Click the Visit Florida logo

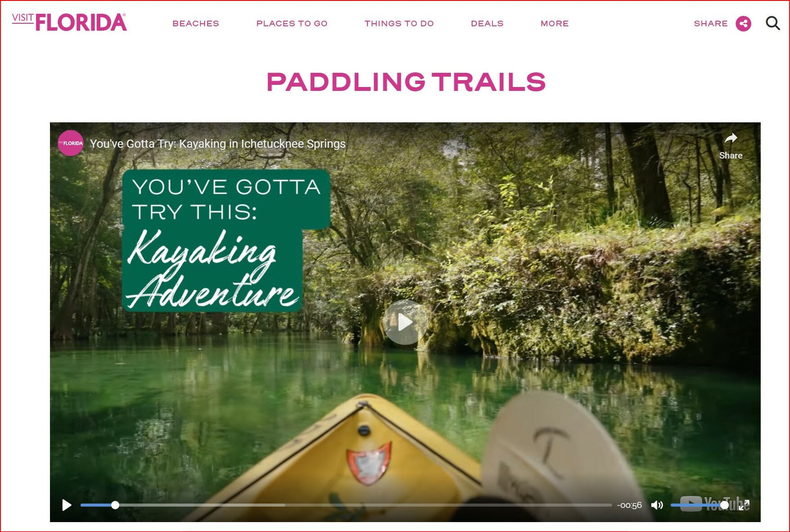click(x=69, y=22)
